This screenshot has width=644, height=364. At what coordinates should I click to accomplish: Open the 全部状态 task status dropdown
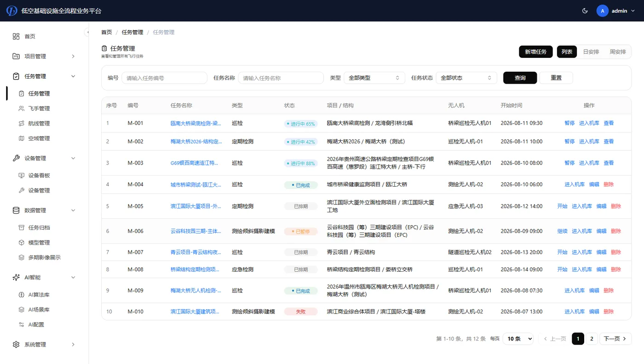pyautogui.click(x=466, y=78)
